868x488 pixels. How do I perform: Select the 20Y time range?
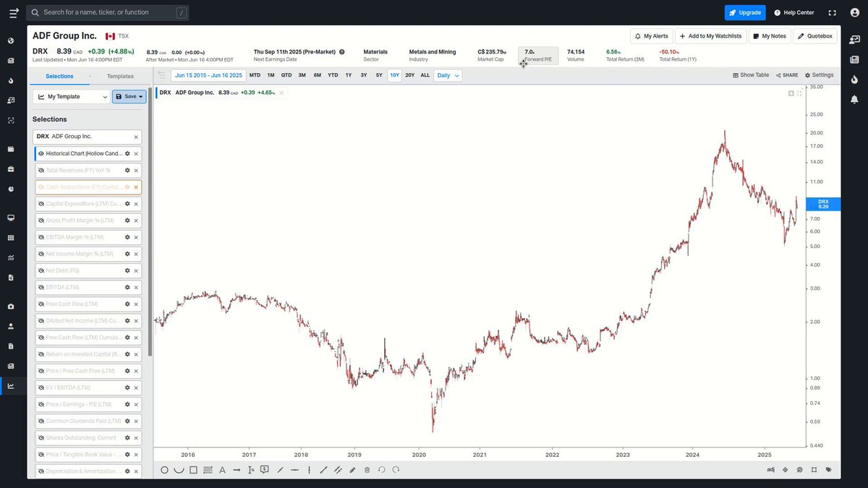pos(410,75)
